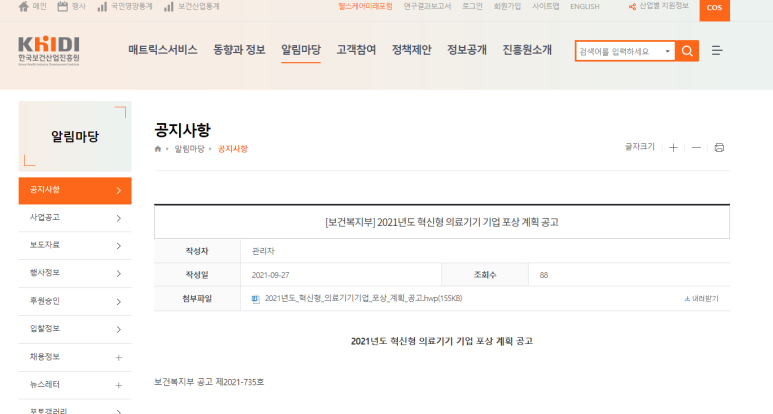Open the attached hwp file name link

363,299
